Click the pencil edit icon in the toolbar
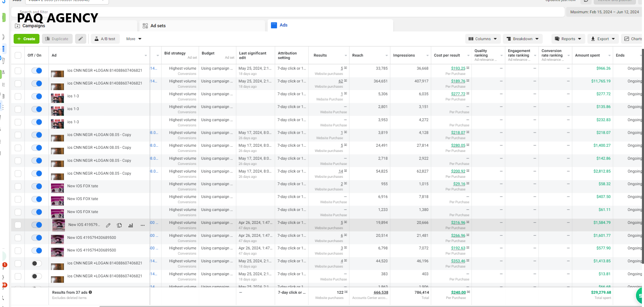 tap(80, 39)
